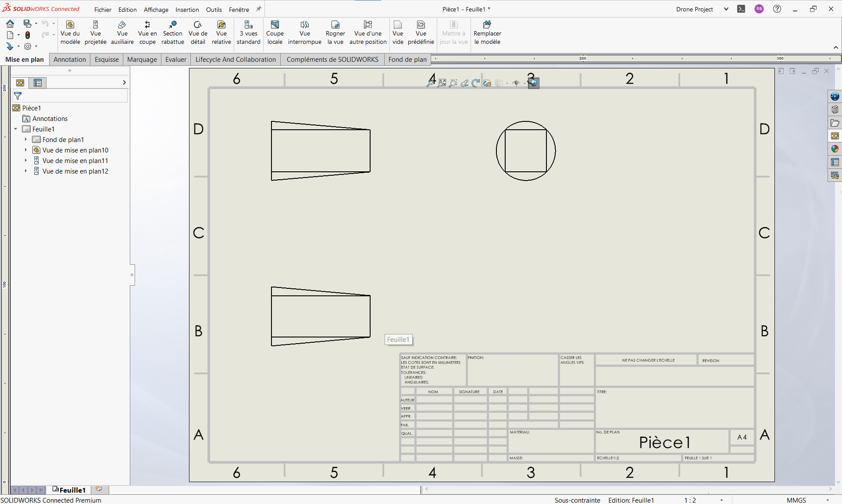Click zoom to fit in the view toolbar
This screenshot has width=842, height=504.
point(431,83)
